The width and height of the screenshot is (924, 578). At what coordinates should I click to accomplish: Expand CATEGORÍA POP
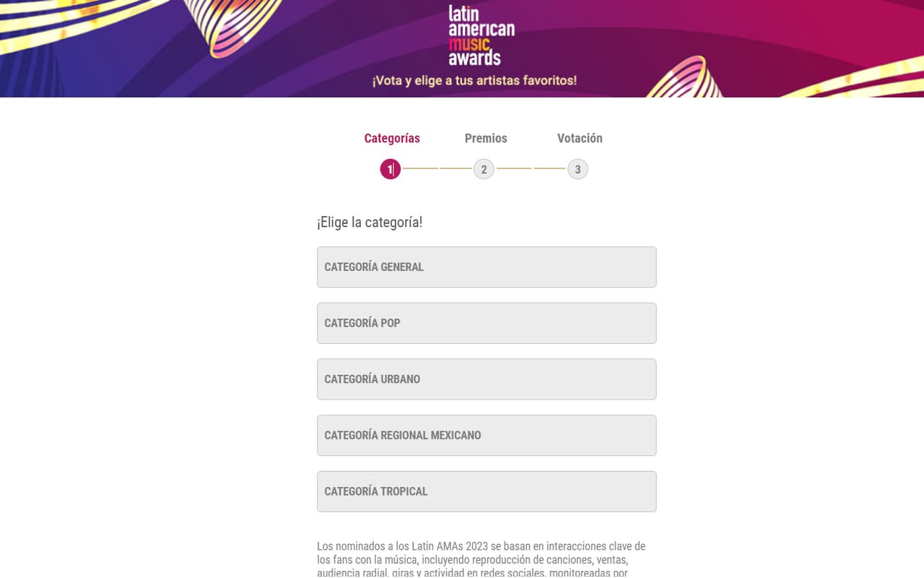[487, 323]
